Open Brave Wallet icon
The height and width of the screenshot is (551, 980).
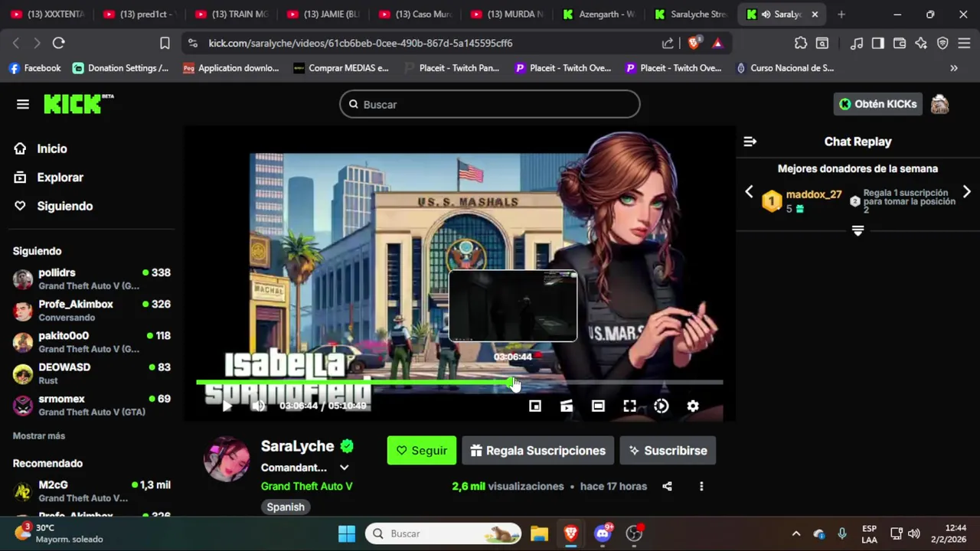click(900, 44)
